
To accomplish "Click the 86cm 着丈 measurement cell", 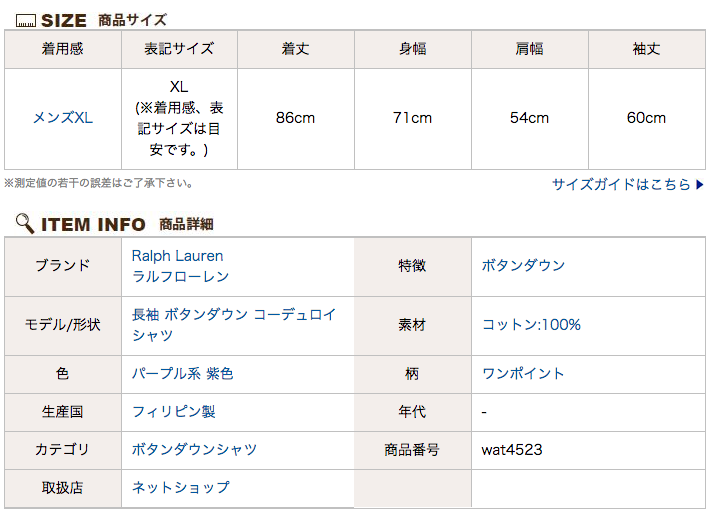I will [x=296, y=119].
